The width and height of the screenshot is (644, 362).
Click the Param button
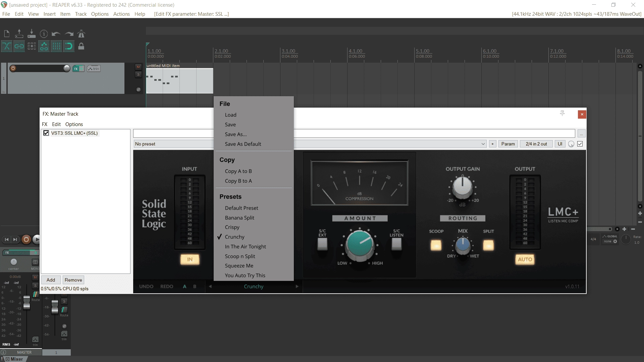point(508,144)
